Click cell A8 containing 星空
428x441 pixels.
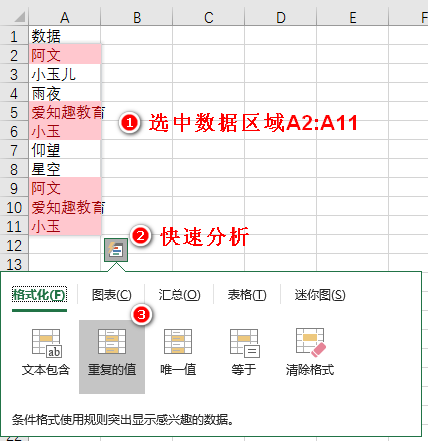(65, 169)
